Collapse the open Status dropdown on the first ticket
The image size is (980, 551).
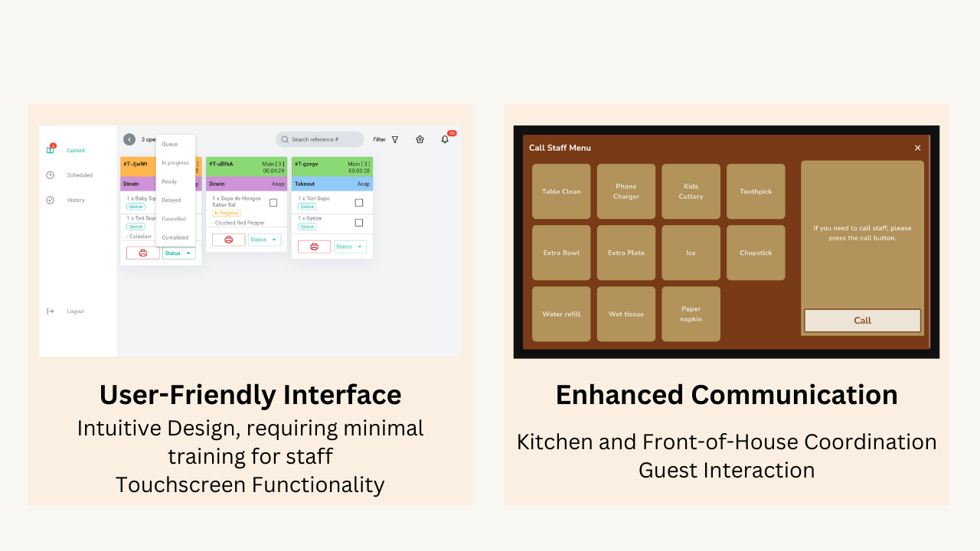point(179,253)
